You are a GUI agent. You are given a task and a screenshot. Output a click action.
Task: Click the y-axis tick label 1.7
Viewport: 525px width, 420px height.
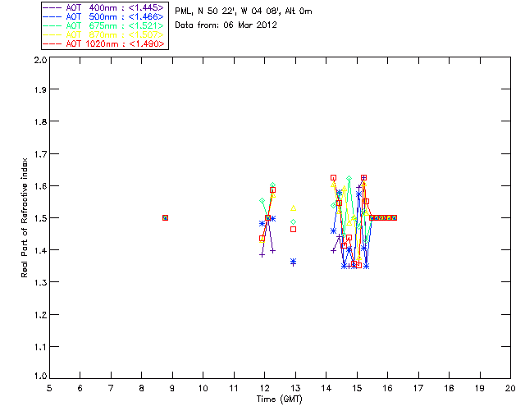click(x=40, y=153)
